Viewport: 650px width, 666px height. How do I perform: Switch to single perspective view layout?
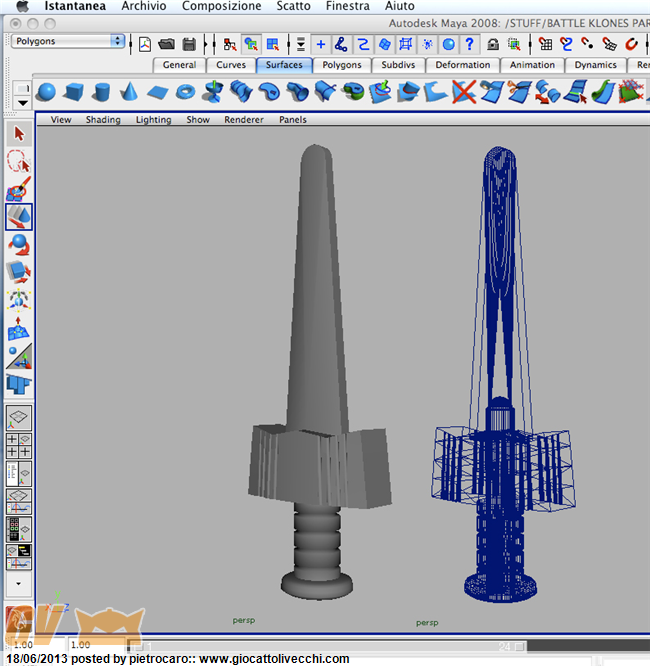coord(19,418)
